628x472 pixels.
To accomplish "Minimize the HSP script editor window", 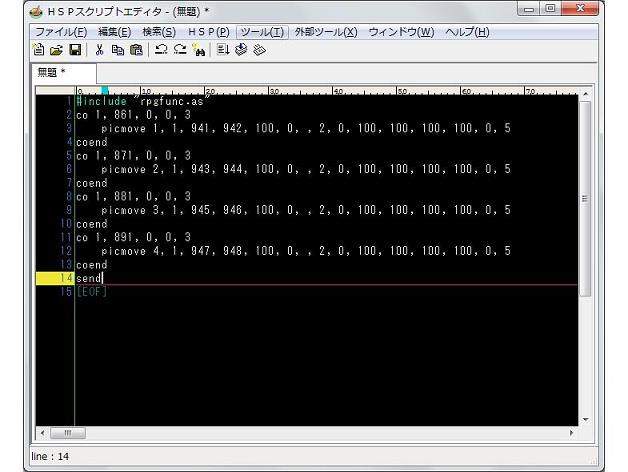I will [x=529, y=9].
